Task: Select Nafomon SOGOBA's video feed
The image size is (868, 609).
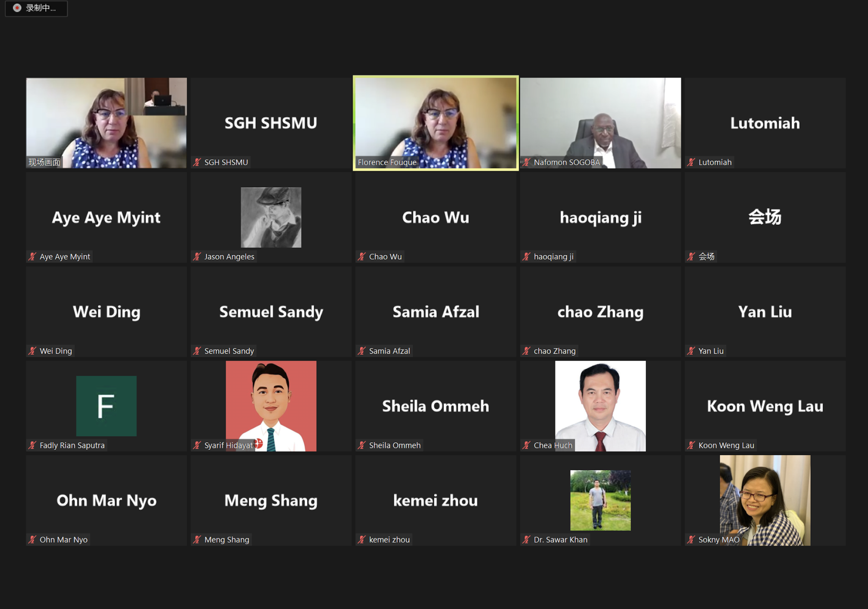Action: pos(601,123)
